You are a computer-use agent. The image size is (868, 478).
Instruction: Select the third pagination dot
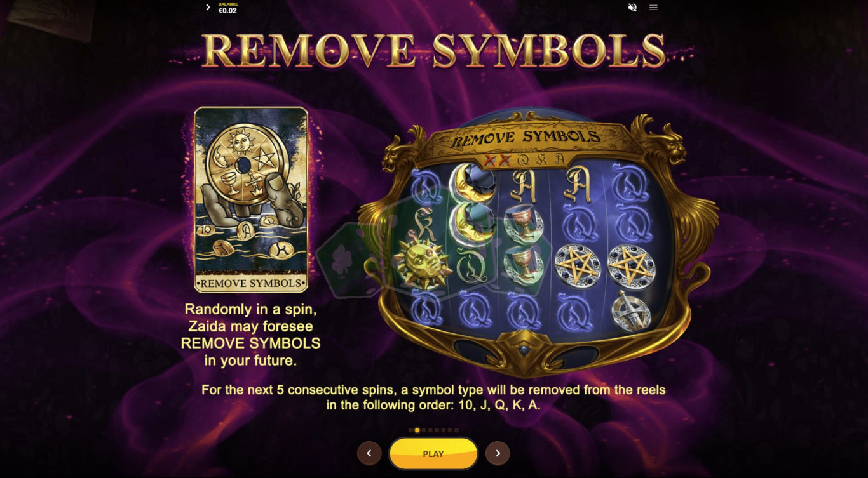(424, 430)
